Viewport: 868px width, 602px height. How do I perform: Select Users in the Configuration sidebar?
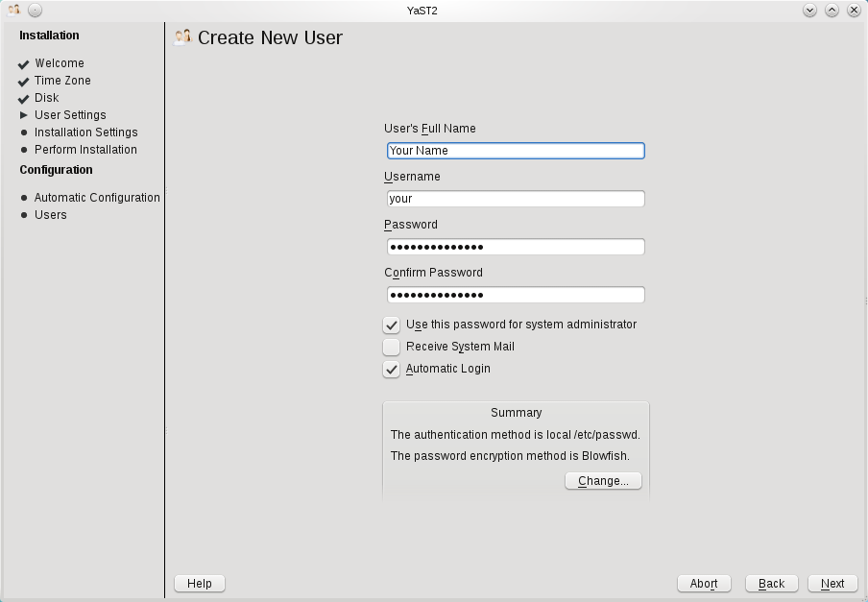tap(50, 215)
